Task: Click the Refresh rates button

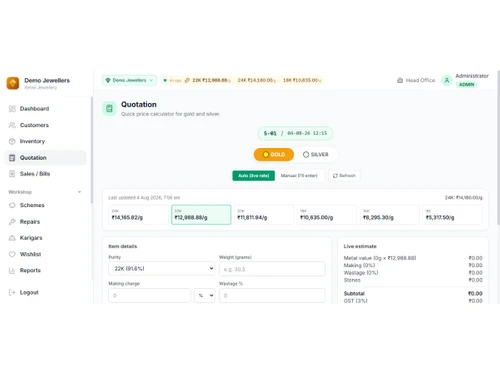Action: click(344, 175)
